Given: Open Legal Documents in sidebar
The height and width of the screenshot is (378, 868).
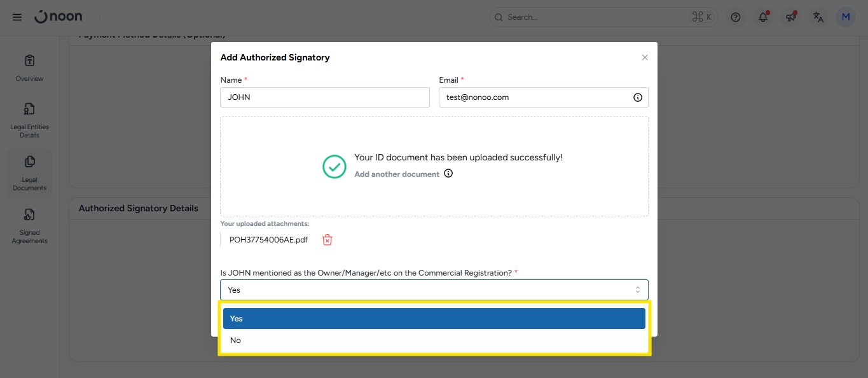Looking at the screenshot, I should click(x=29, y=172).
